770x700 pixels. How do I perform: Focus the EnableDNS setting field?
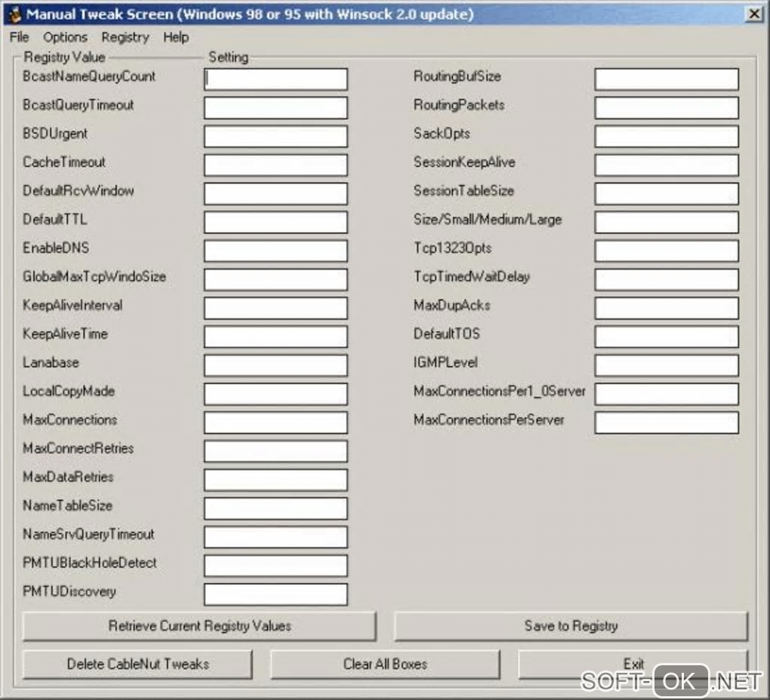coord(276,251)
